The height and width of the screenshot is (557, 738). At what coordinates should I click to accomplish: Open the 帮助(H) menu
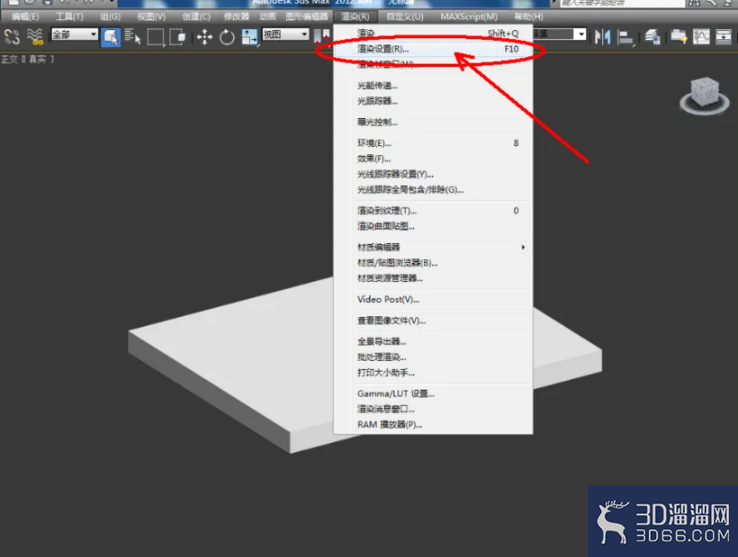pos(529,16)
